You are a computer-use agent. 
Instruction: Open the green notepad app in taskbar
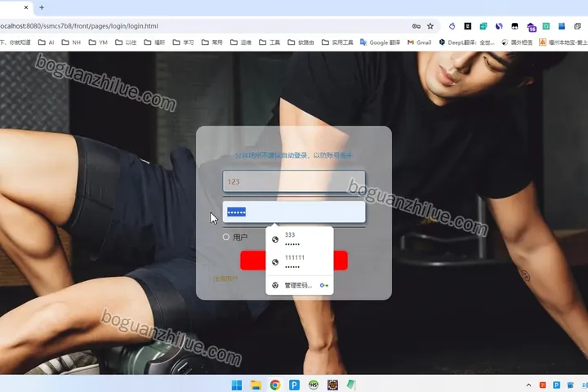point(351,385)
